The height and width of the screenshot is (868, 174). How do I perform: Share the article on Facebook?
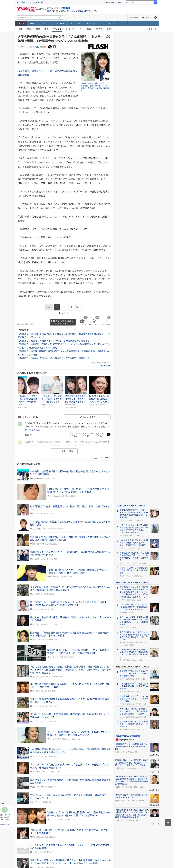tap(54, 47)
